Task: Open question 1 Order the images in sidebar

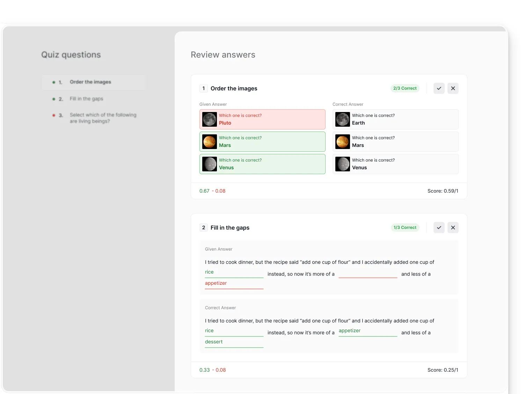Action: click(94, 82)
